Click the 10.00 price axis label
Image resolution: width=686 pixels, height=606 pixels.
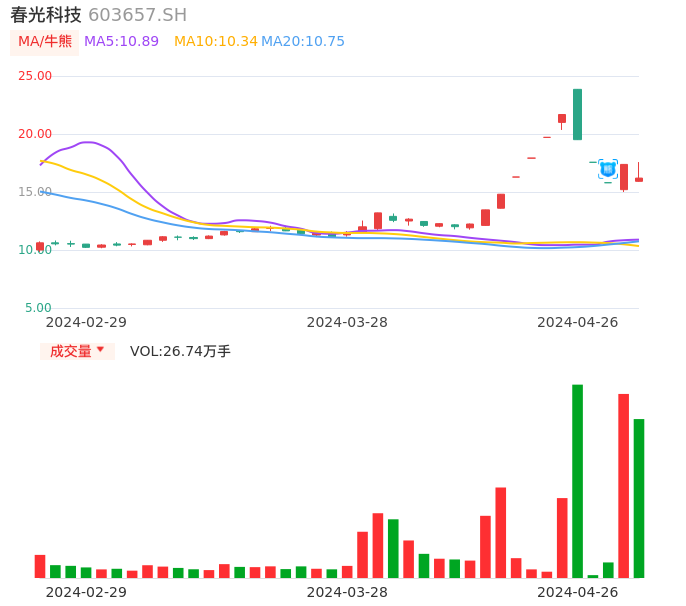coord(35,250)
